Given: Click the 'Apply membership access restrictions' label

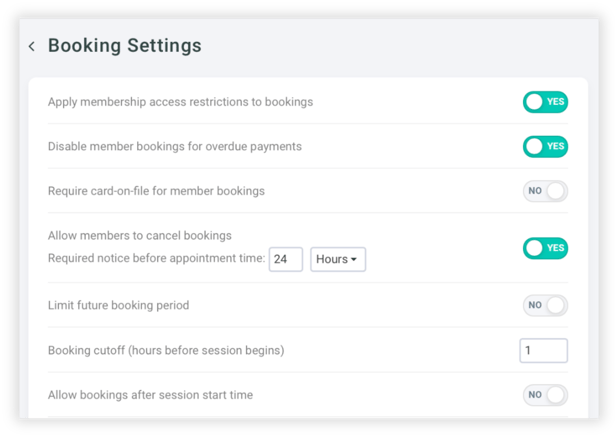Looking at the screenshot, I should pyautogui.click(x=180, y=102).
